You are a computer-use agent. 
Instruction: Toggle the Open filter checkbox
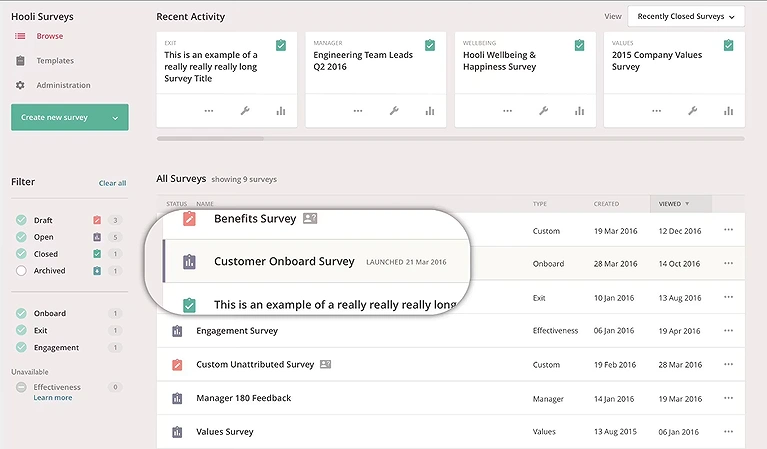point(21,237)
